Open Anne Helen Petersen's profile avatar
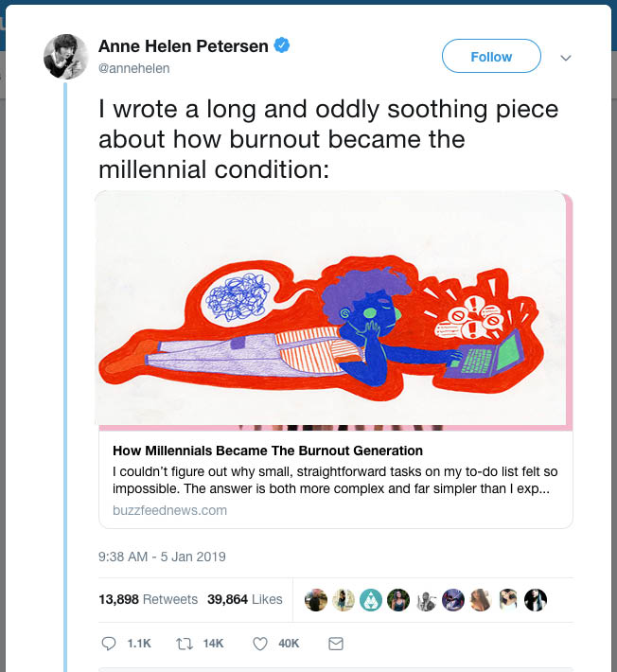The height and width of the screenshot is (672, 617). pos(66,57)
